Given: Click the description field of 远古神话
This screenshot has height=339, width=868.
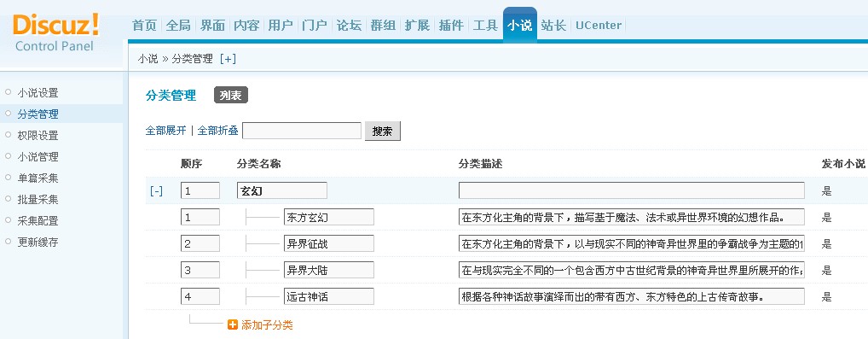Looking at the screenshot, I should point(632,297).
